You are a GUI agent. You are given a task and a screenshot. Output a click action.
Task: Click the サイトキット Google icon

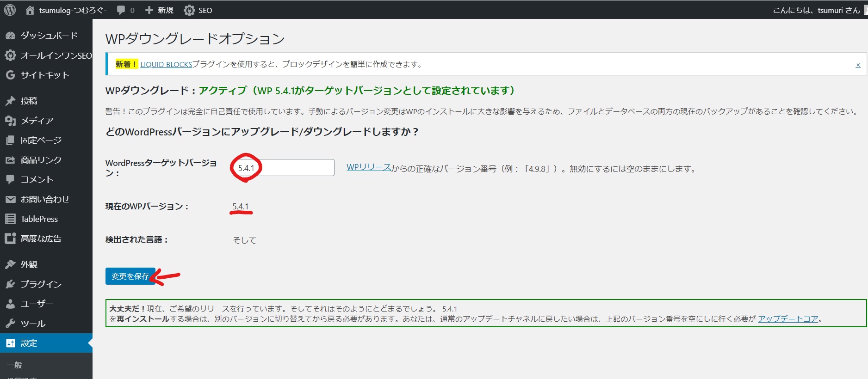(x=10, y=75)
